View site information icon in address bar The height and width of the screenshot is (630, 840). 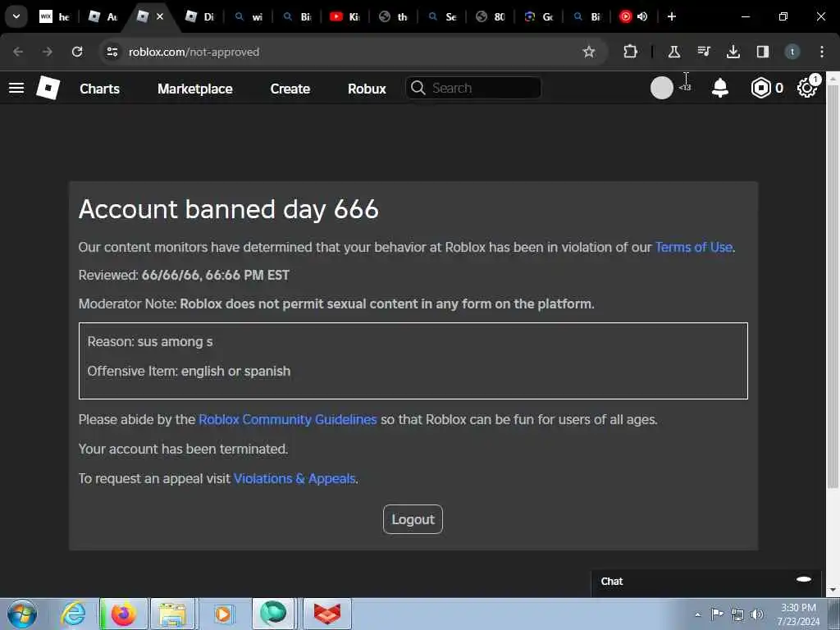click(x=112, y=52)
